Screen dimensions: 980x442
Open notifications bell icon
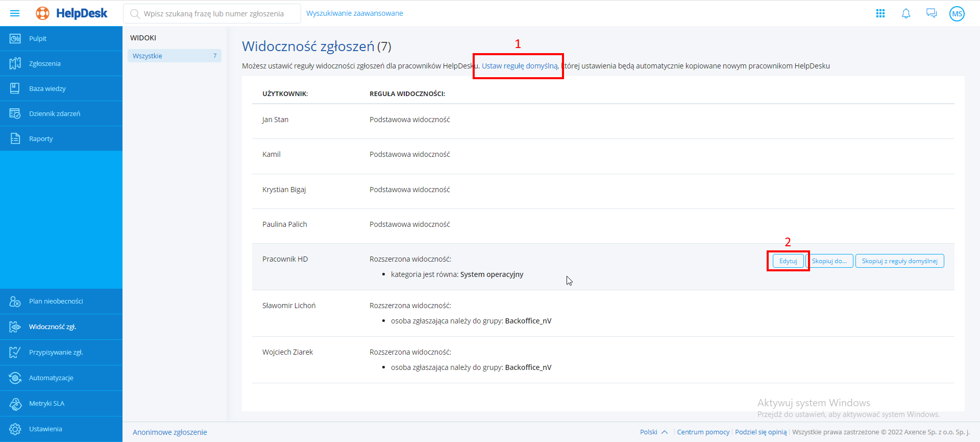coord(906,13)
